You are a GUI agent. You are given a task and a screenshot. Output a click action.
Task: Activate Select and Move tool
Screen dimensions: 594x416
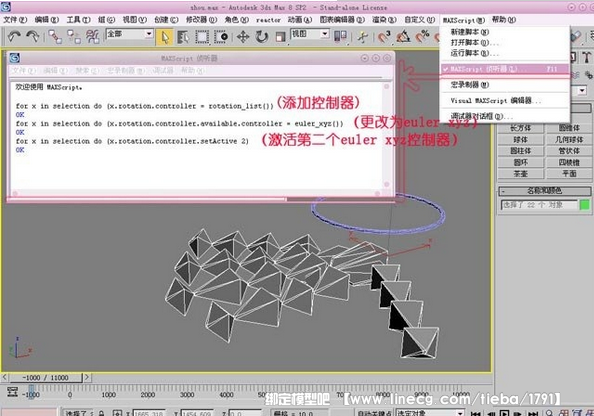[242, 37]
